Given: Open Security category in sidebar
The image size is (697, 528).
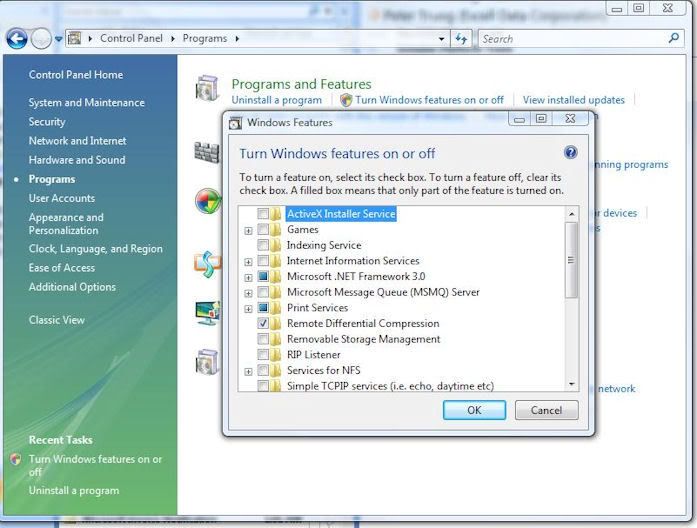Looking at the screenshot, I should pos(47,122).
